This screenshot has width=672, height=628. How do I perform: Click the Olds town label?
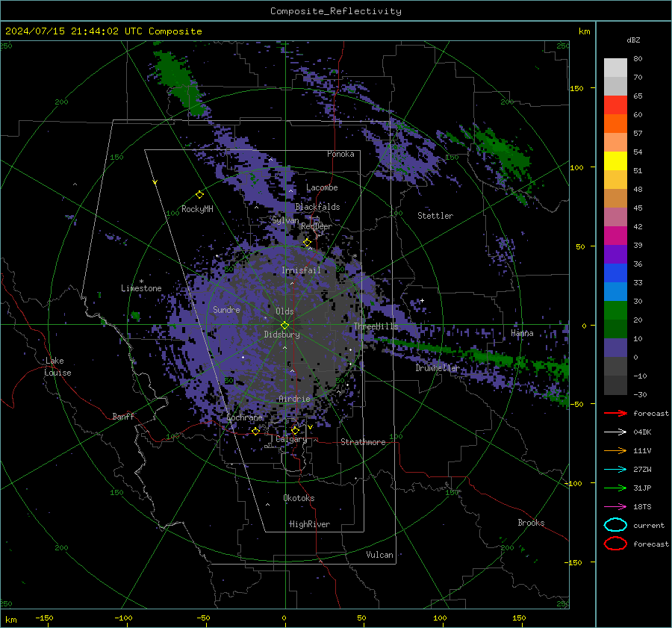pyautogui.click(x=284, y=311)
